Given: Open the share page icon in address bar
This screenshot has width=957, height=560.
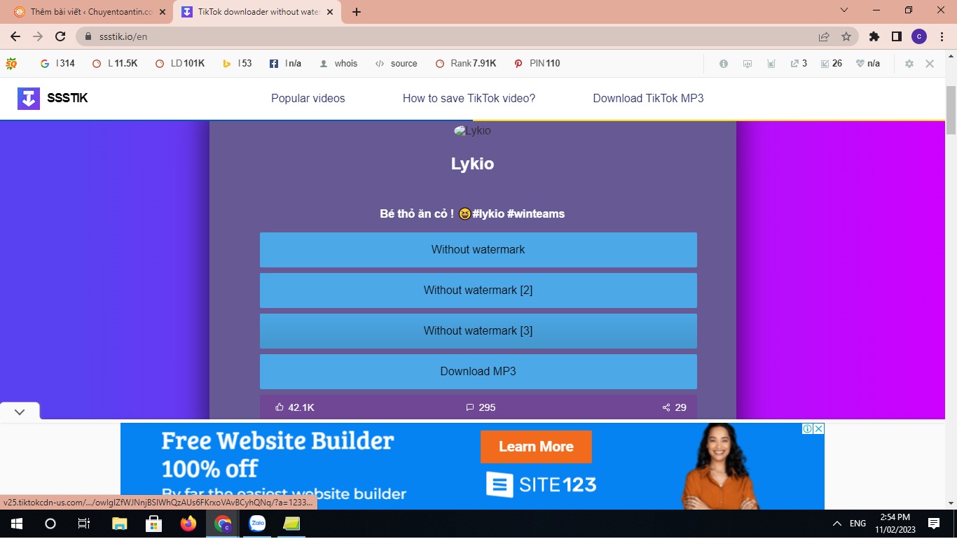Looking at the screenshot, I should tap(824, 36).
